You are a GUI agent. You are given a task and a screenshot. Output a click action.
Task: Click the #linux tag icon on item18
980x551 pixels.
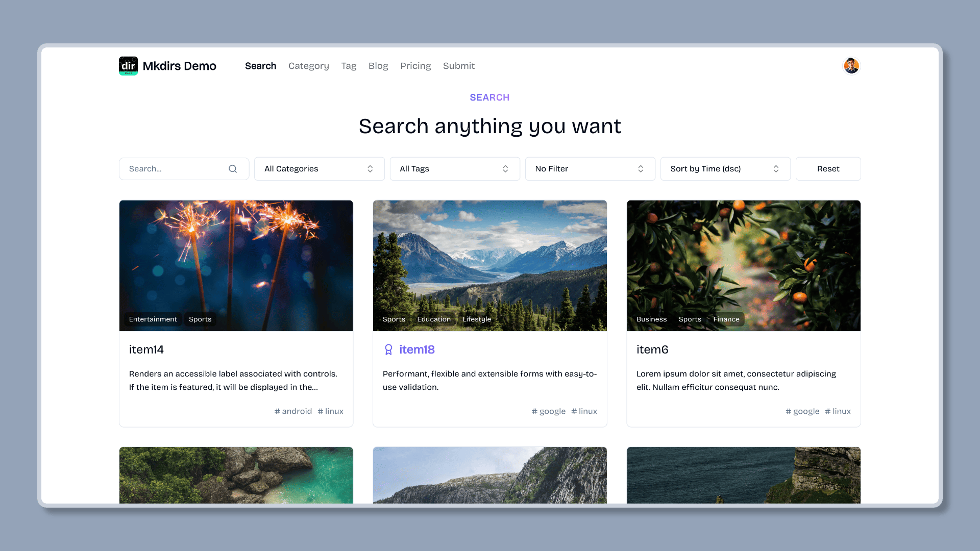tap(575, 411)
